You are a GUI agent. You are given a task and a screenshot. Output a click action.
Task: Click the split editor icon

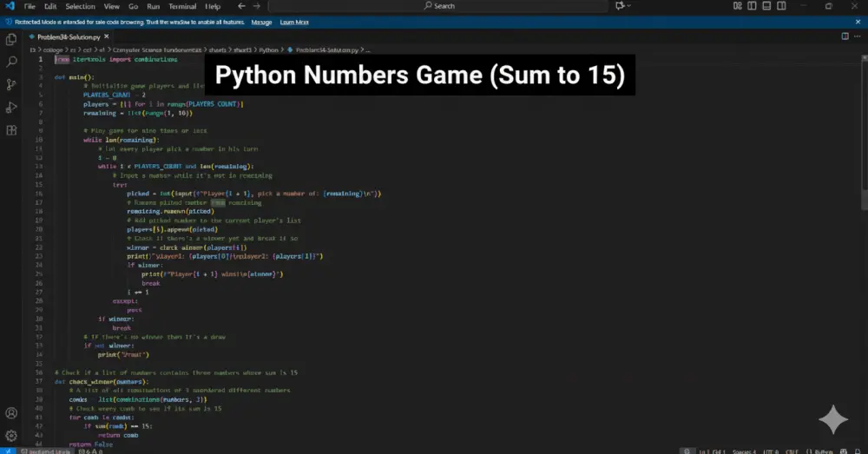[845, 36]
